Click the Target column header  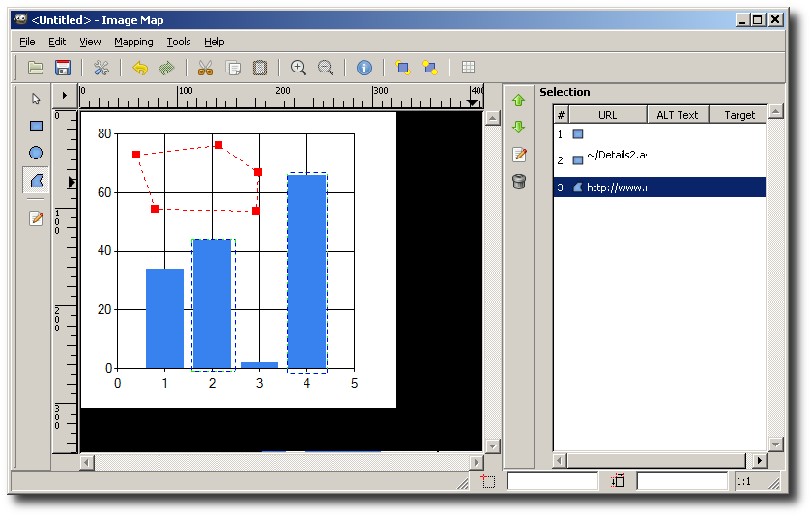[738, 115]
